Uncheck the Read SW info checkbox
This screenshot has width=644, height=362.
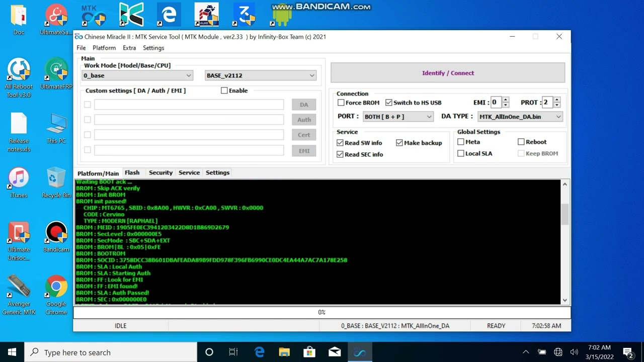coord(340,143)
